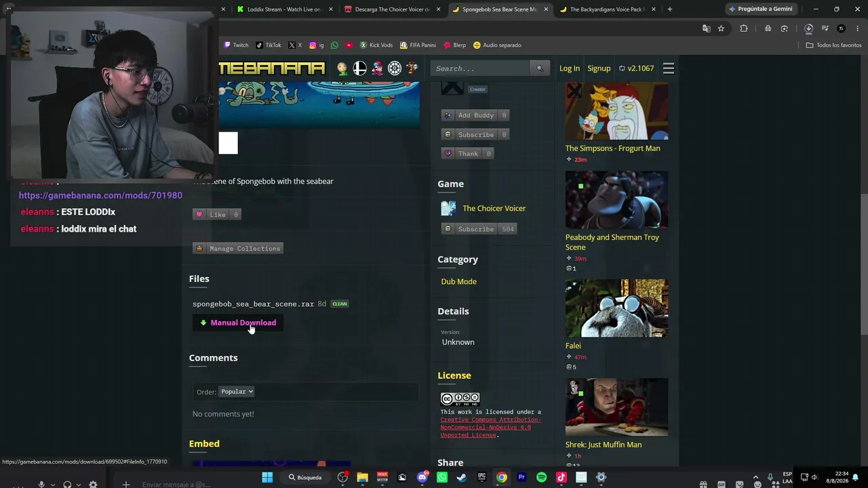Viewport: 868px width, 488px height.
Task: Open the FIFA Panini bookmark
Action: [x=418, y=45]
